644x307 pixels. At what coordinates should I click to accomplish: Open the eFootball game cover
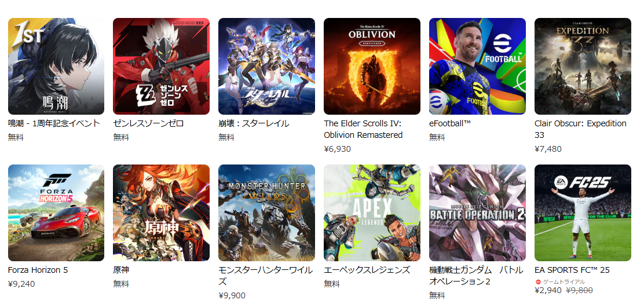click(477, 66)
